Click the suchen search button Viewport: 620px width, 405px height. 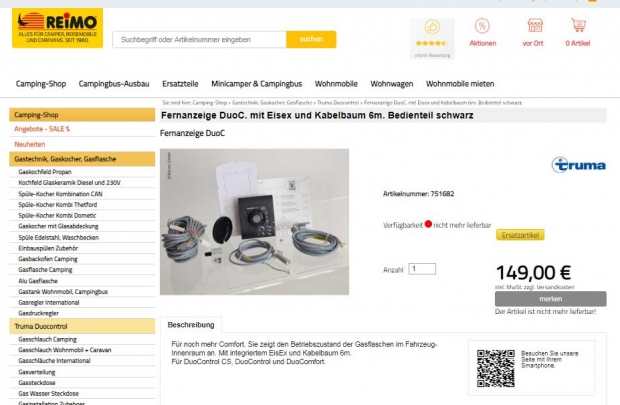click(311, 39)
